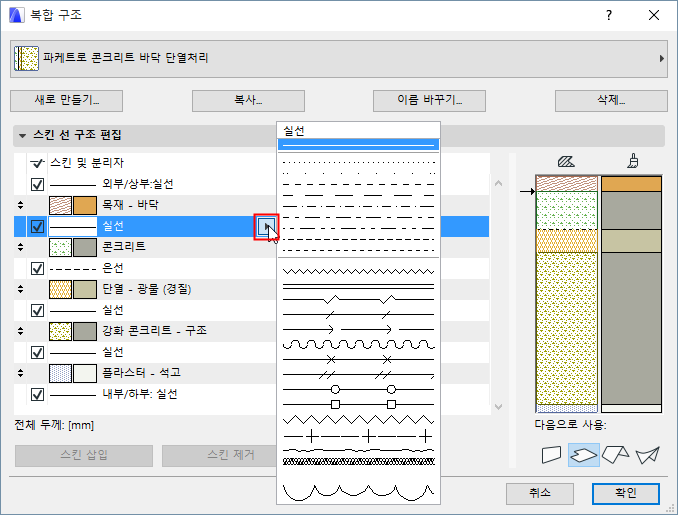Click the 강화 콘크리트 fill pattern swatch
Screen dimensions: 678x515
60,331
